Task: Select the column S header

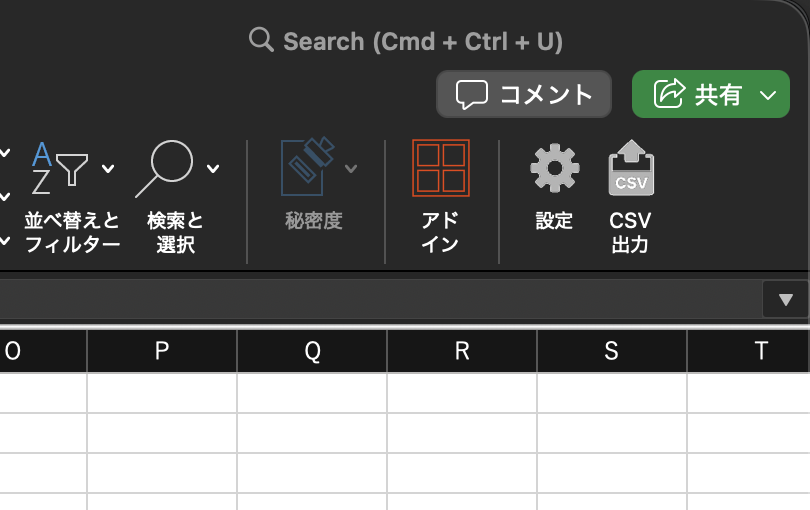Action: (612, 351)
